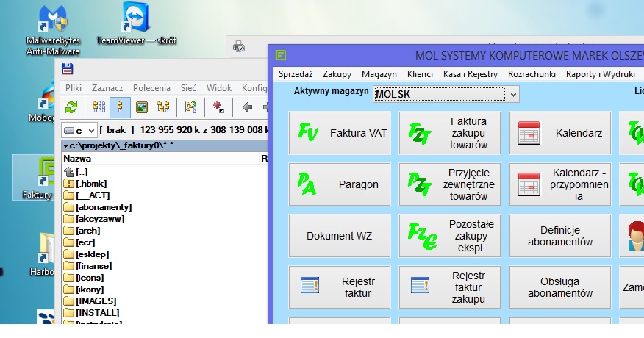Open the Faktura VAT tile
Screen dimensions: 644x338
(x=340, y=133)
